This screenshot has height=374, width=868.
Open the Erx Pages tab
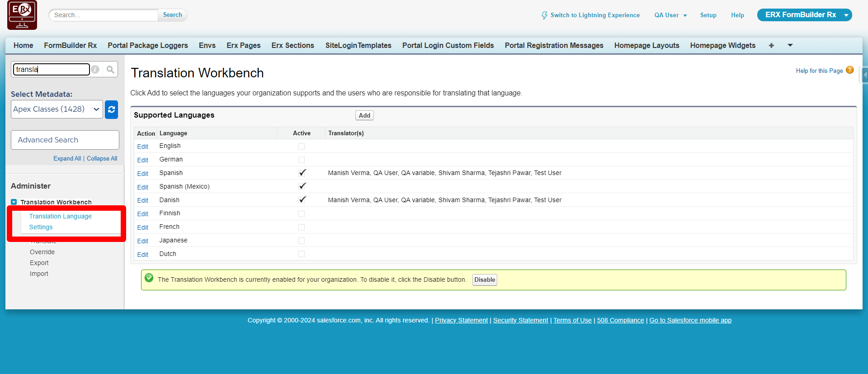(243, 46)
